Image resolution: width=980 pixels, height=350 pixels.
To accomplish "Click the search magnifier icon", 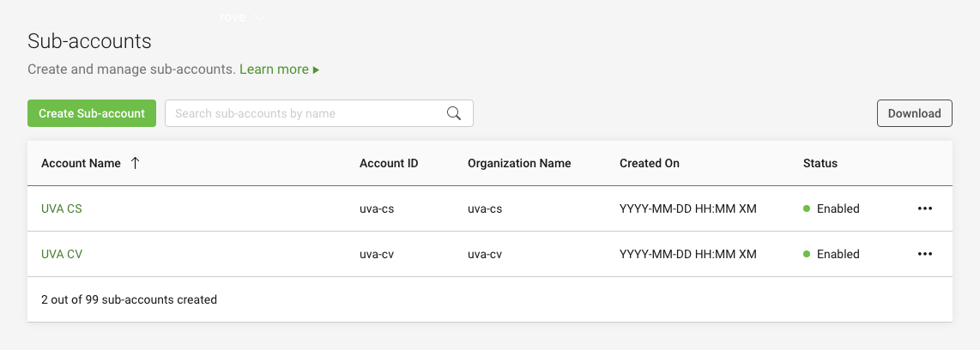I will tap(454, 114).
